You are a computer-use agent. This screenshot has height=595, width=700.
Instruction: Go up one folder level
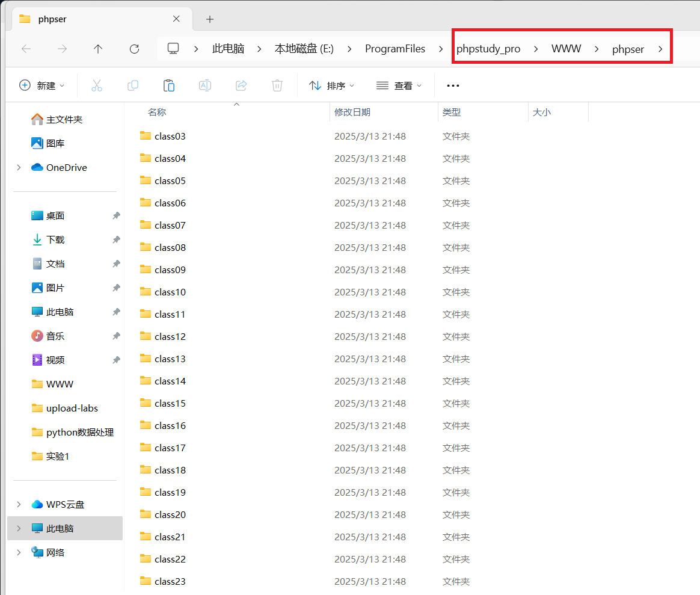98,49
